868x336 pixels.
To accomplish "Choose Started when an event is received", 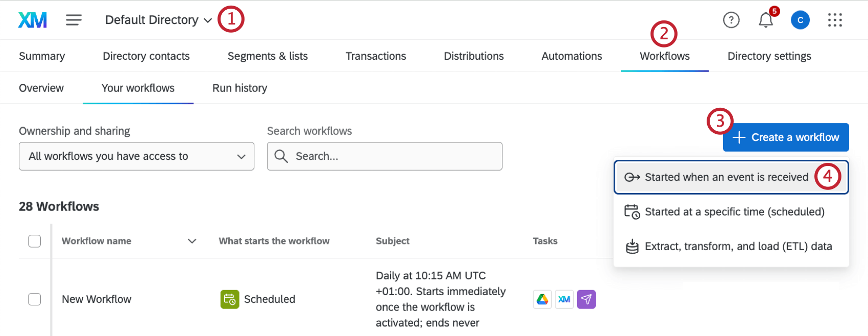I will point(726,177).
